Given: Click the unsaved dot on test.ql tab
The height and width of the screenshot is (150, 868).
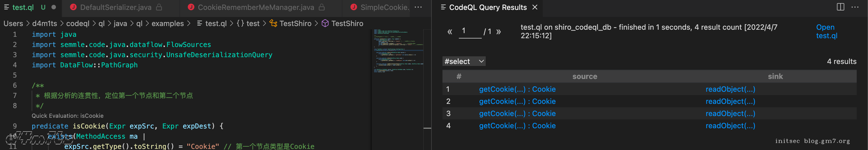Looking at the screenshot, I should (x=54, y=7).
